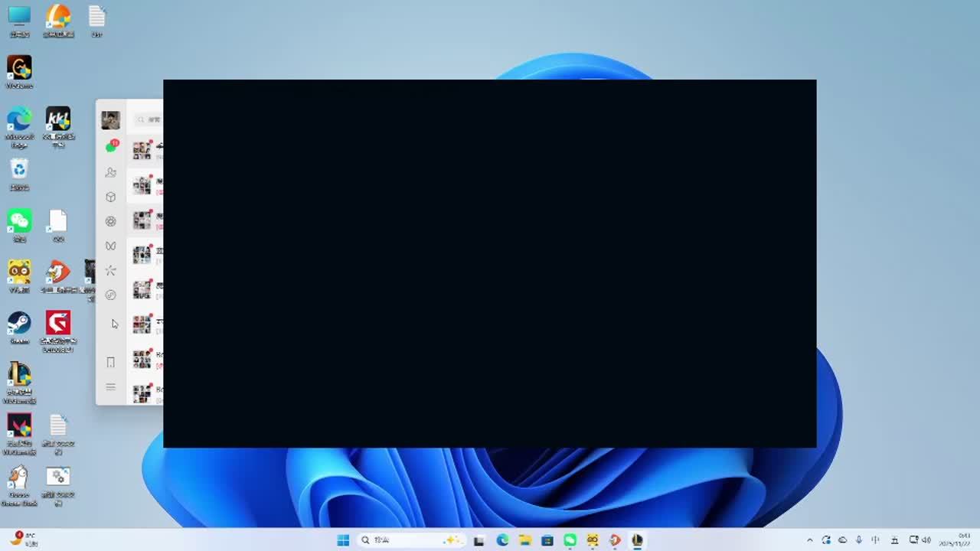This screenshot has width=980, height=551.
Task: Click the Windows Start button
Action: coord(343,540)
